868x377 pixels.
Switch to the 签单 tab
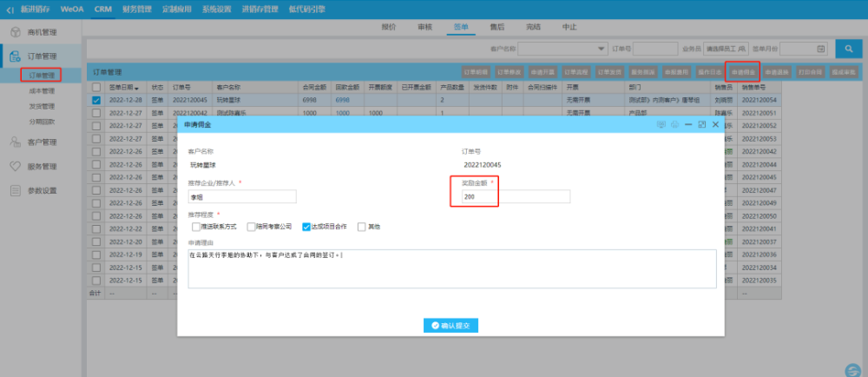[x=461, y=27]
